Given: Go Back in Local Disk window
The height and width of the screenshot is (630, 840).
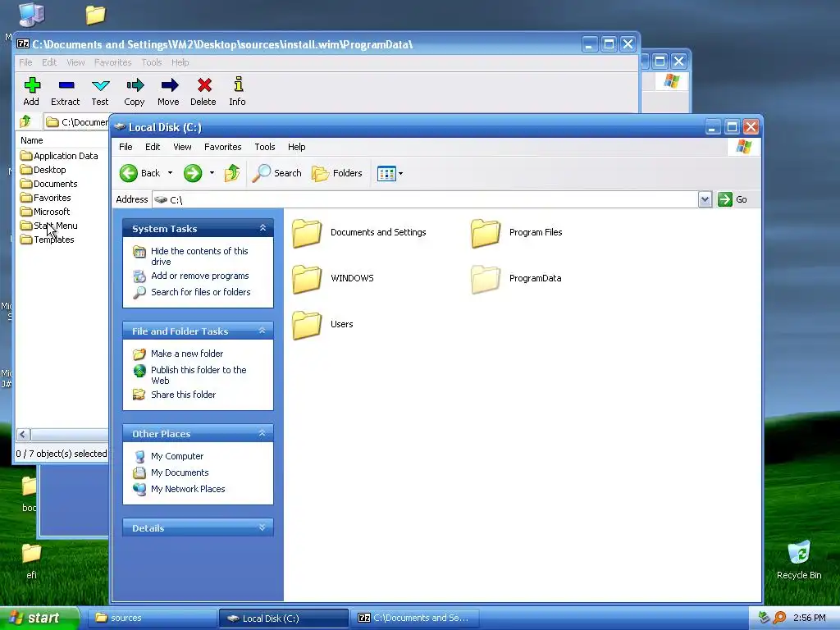Looking at the screenshot, I should pyautogui.click(x=140, y=173).
